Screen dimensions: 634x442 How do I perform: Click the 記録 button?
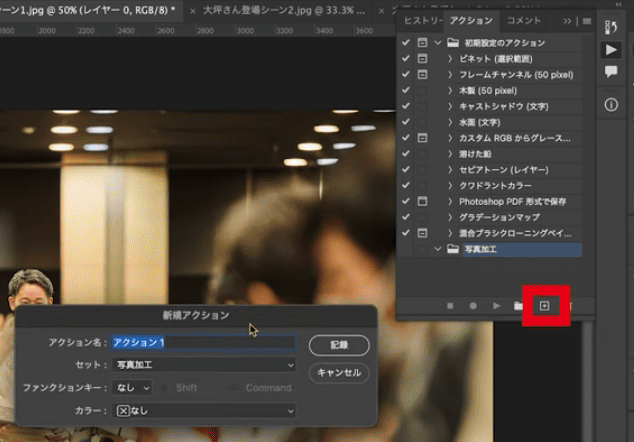point(339,344)
